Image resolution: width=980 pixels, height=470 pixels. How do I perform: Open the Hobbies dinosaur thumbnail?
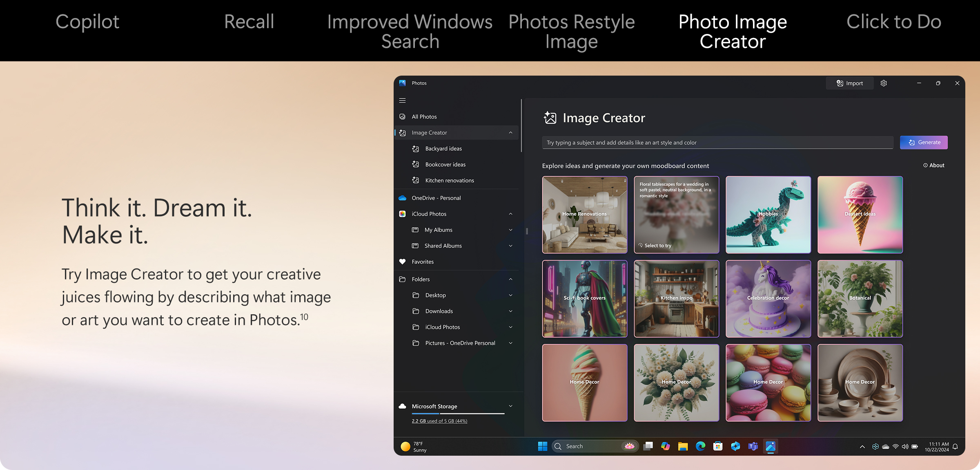point(768,215)
